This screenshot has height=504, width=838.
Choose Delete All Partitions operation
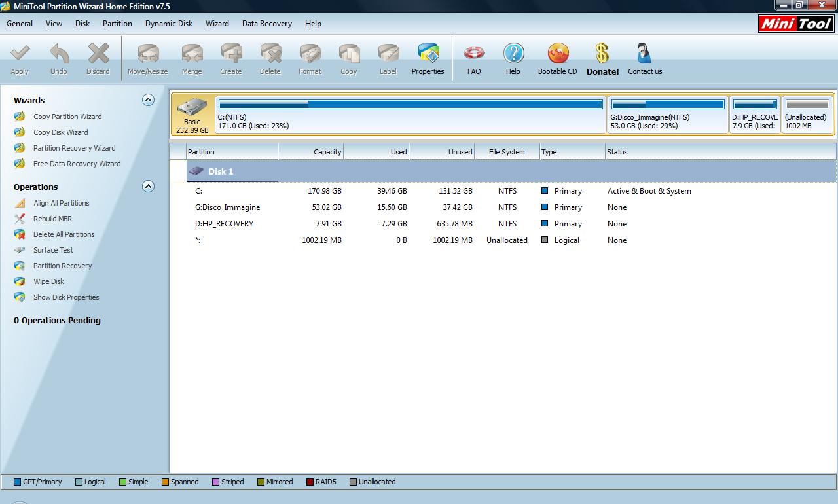[x=64, y=234]
